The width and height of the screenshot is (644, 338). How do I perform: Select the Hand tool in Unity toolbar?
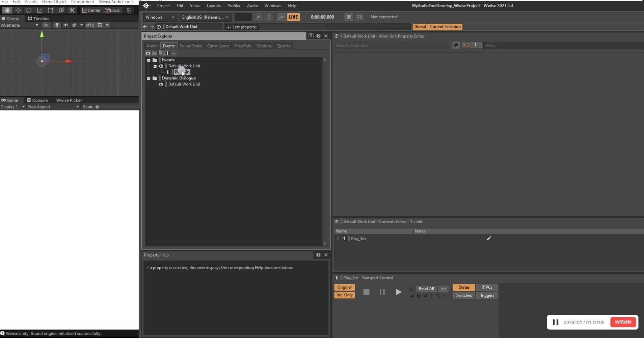7,10
